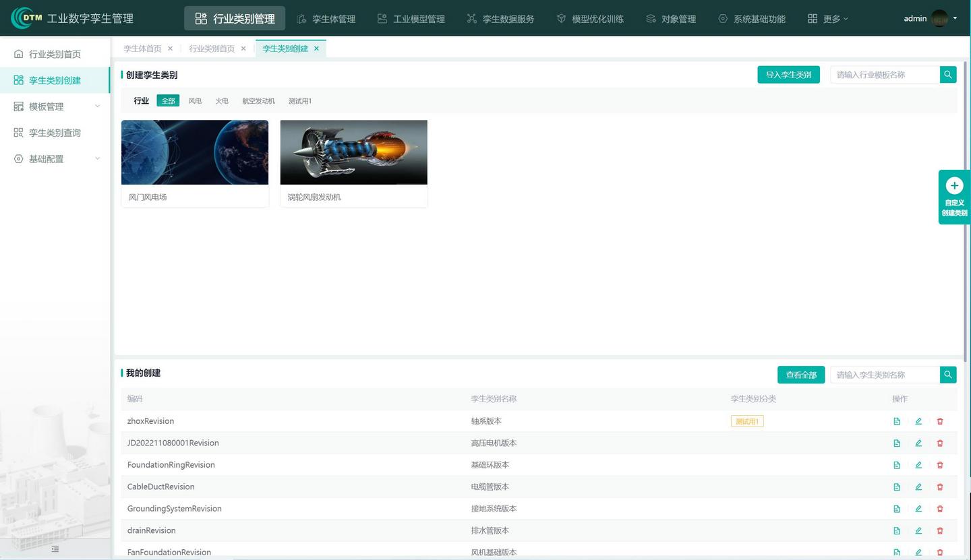The height and width of the screenshot is (560, 971).
Task: View details icon for FoundationRingRevision row
Action: click(x=897, y=465)
